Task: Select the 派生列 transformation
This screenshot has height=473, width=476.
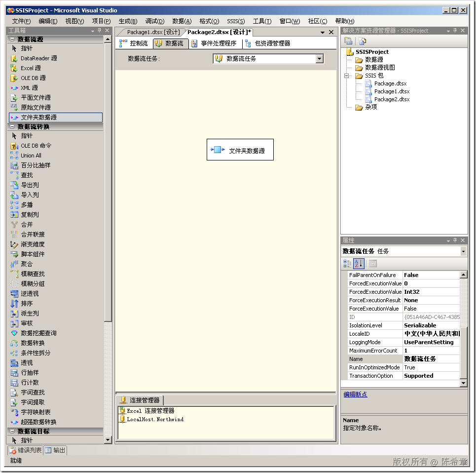Action: (x=30, y=314)
